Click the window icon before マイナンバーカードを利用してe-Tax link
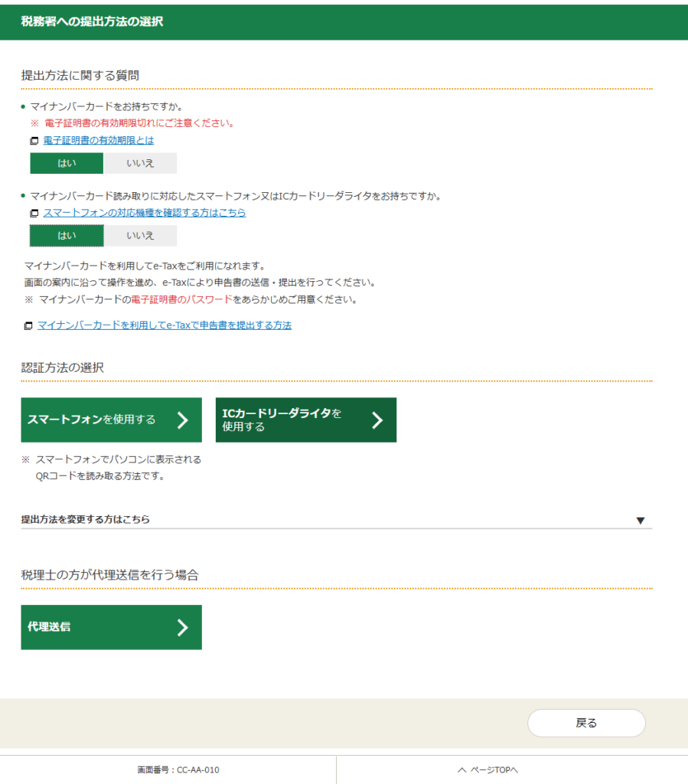Screen dimensions: 688x784 coord(28,326)
